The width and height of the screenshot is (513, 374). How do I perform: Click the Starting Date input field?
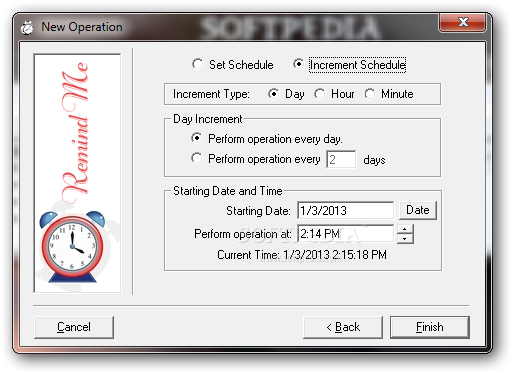pyautogui.click(x=345, y=210)
